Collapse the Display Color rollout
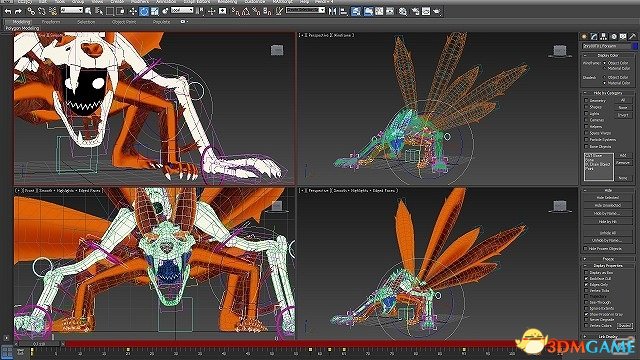 [607, 55]
